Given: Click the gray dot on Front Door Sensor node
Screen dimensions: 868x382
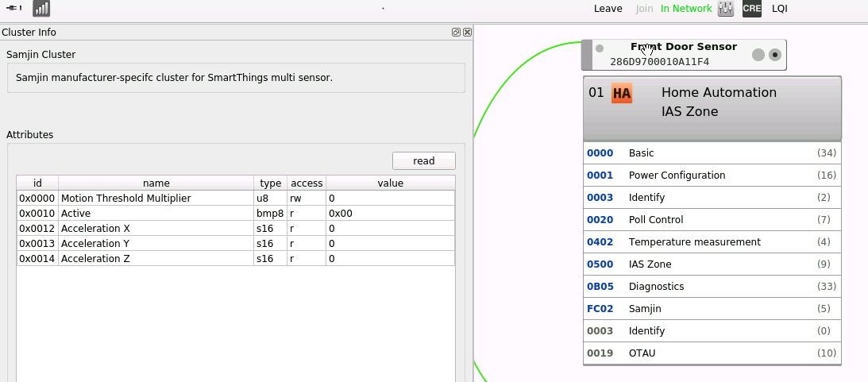Looking at the screenshot, I should click(x=600, y=48).
